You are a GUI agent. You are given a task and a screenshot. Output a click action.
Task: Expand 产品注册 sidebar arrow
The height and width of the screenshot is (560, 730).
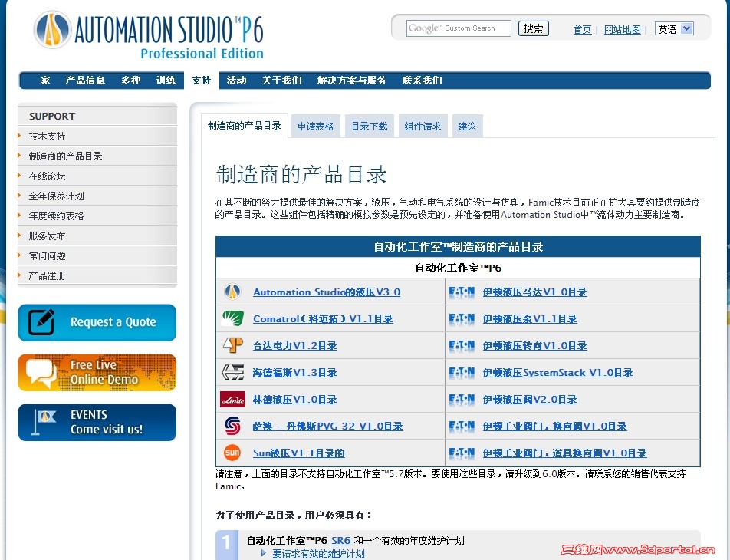click(x=19, y=275)
